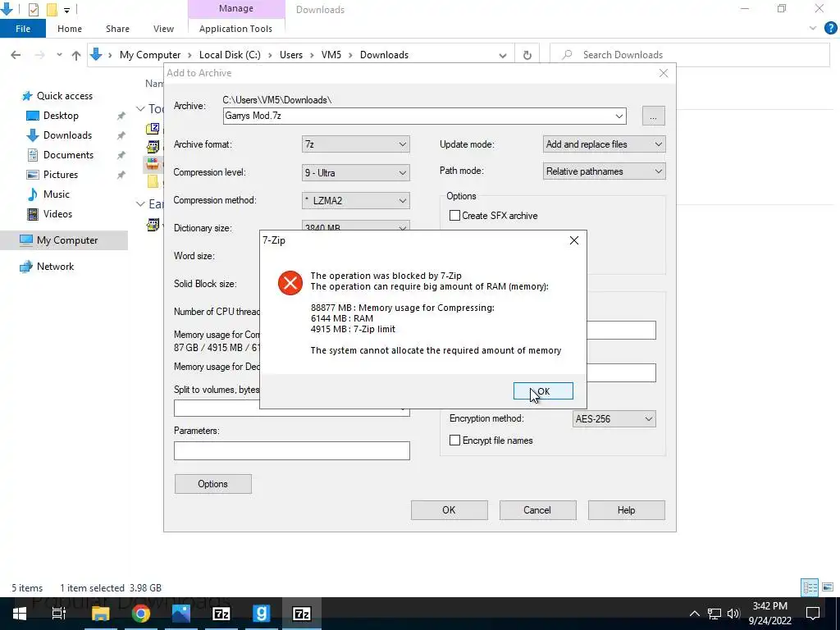Click the 7z archive file icon in list

pyautogui.click(x=153, y=127)
